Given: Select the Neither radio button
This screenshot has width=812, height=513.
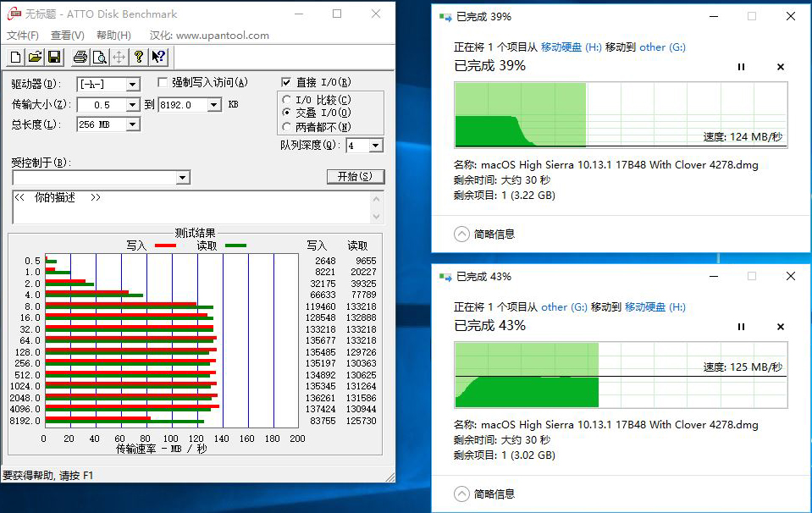Looking at the screenshot, I should (286, 126).
